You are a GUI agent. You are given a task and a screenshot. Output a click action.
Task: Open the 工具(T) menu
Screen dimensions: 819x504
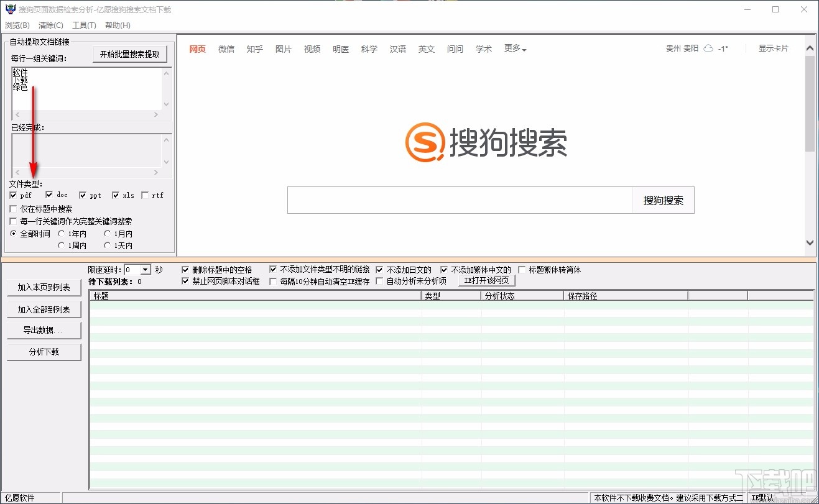pos(85,25)
